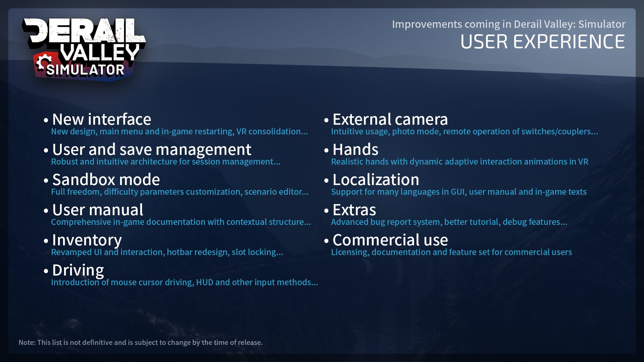Click the 'Driving' heading
The height and width of the screenshot is (362, 644).
point(78,270)
